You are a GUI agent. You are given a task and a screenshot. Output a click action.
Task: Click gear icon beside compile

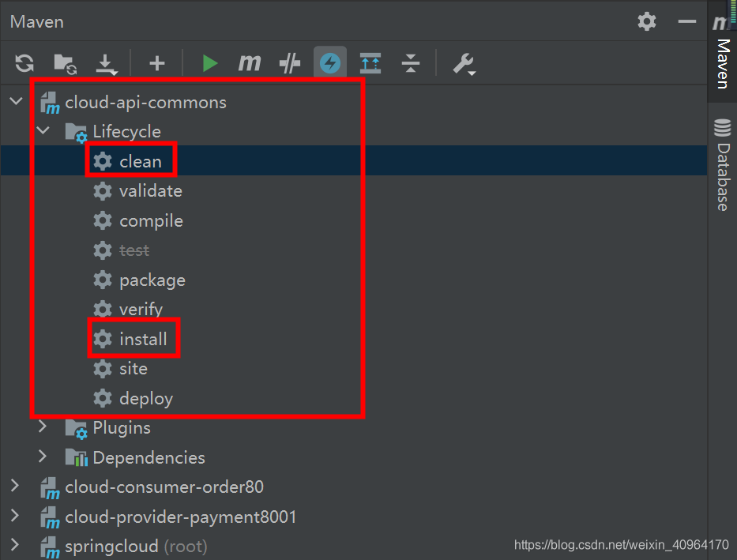pyautogui.click(x=103, y=221)
